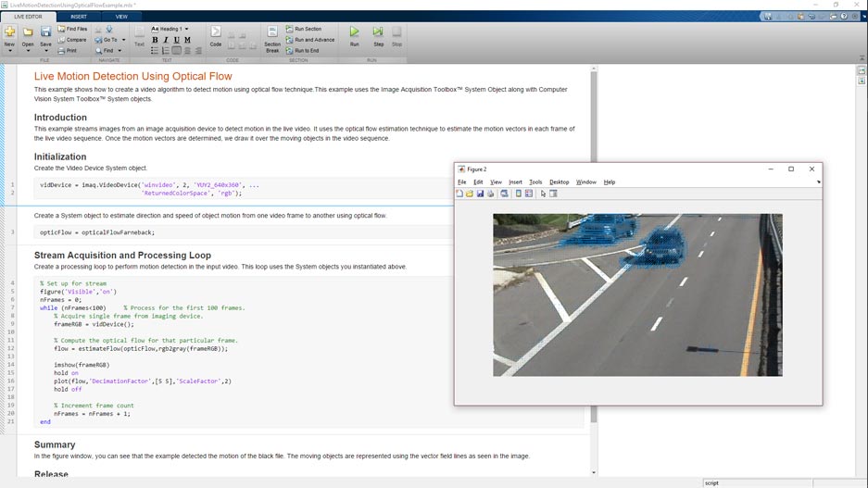Toggle italic text formatting

[166, 40]
